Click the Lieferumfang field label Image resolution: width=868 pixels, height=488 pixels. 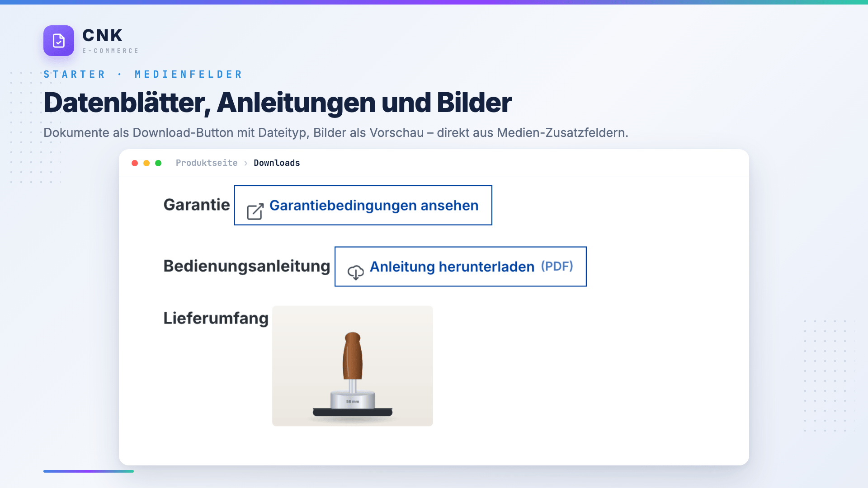(x=216, y=318)
